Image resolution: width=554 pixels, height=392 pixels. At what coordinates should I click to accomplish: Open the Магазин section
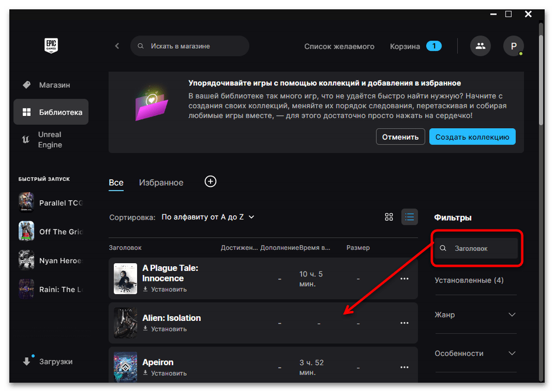point(51,84)
